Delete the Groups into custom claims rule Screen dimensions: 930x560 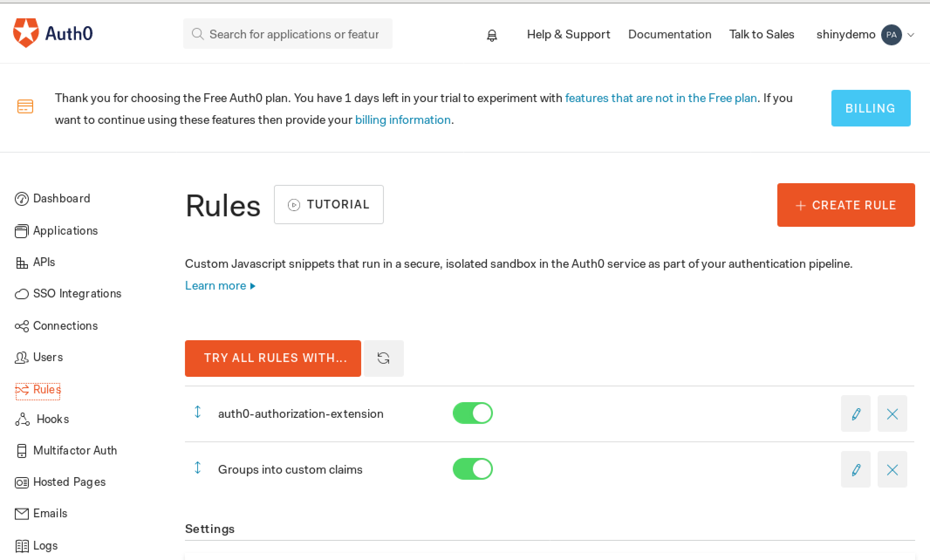[x=892, y=469]
